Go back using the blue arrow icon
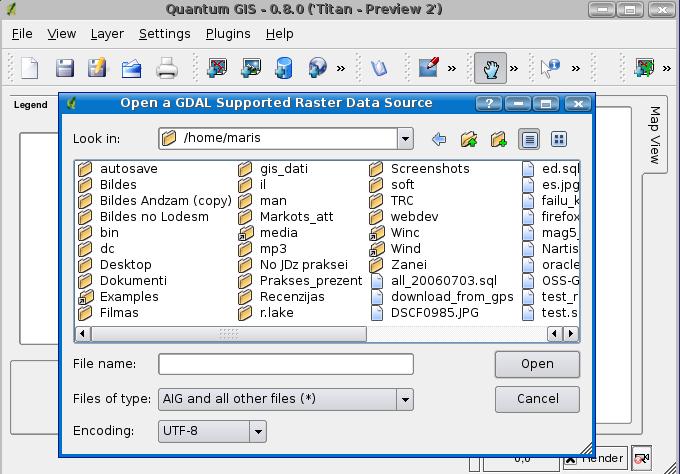This screenshot has height=474, width=680. tap(439, 139)
